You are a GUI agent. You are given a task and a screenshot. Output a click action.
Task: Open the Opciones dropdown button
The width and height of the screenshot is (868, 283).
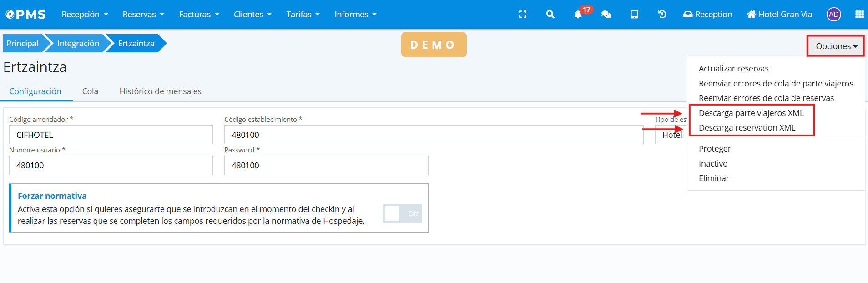pos(836,46)
